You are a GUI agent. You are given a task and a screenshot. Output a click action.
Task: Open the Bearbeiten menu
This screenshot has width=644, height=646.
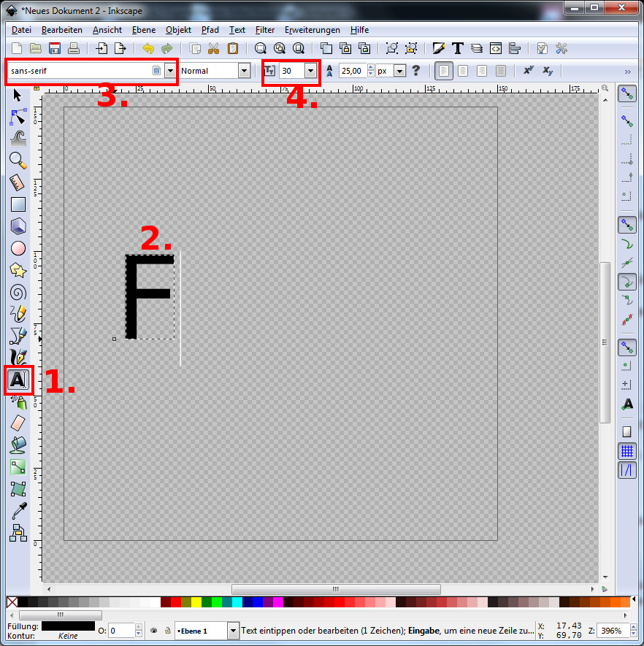click(x=62, y=30)
